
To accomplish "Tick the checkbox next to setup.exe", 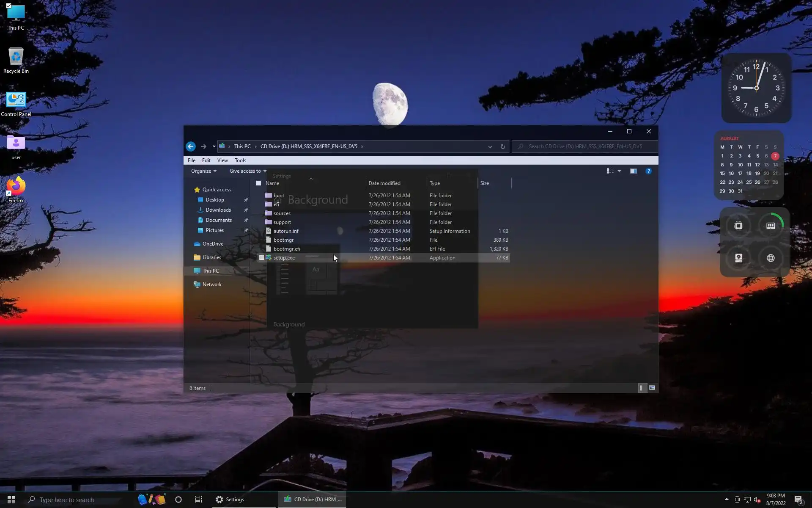I will point(261,258).
